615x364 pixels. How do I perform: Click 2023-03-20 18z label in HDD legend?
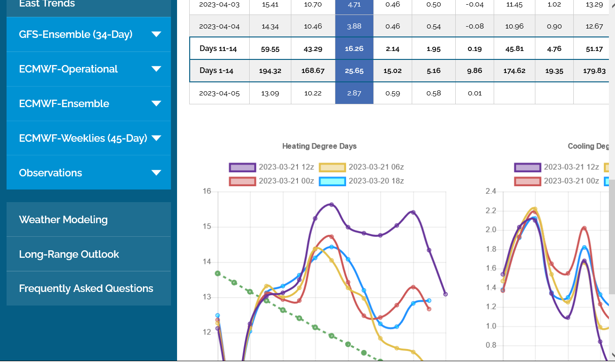point(376,181)
